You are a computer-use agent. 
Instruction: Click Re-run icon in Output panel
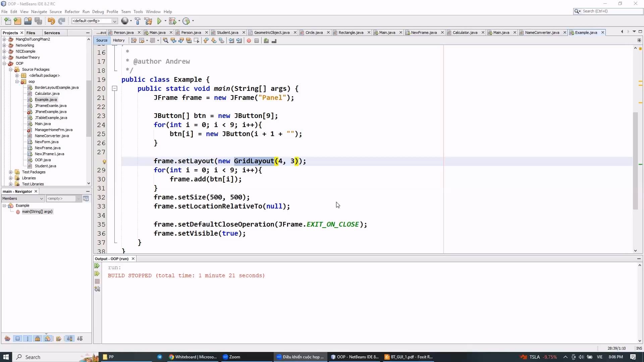click(97, 266)
